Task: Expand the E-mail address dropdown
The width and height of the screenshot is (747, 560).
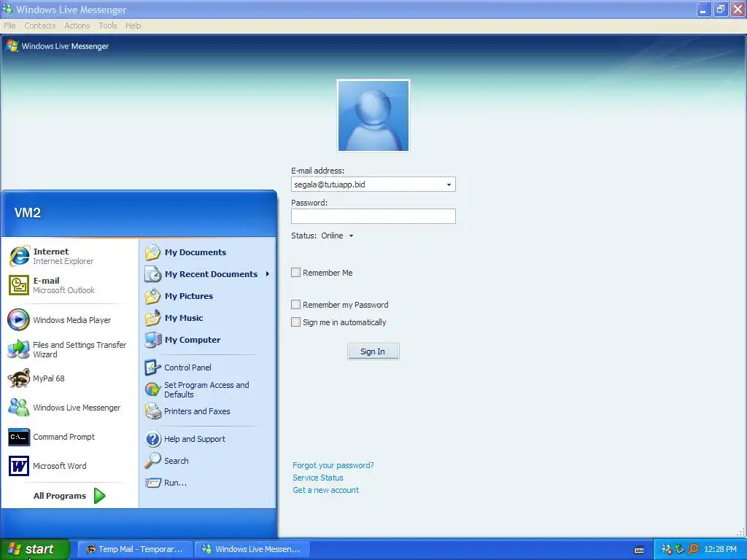Action: point(449,184)
